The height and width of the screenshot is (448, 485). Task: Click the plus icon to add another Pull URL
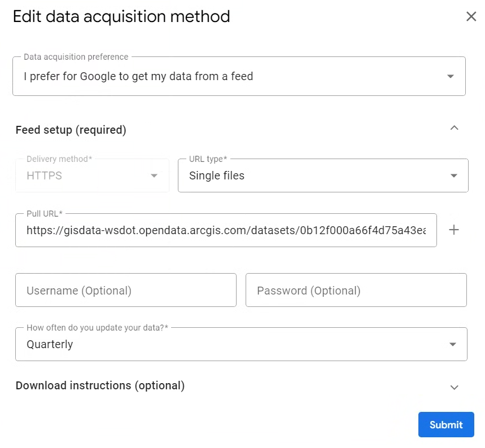click(x=453, y=230)
